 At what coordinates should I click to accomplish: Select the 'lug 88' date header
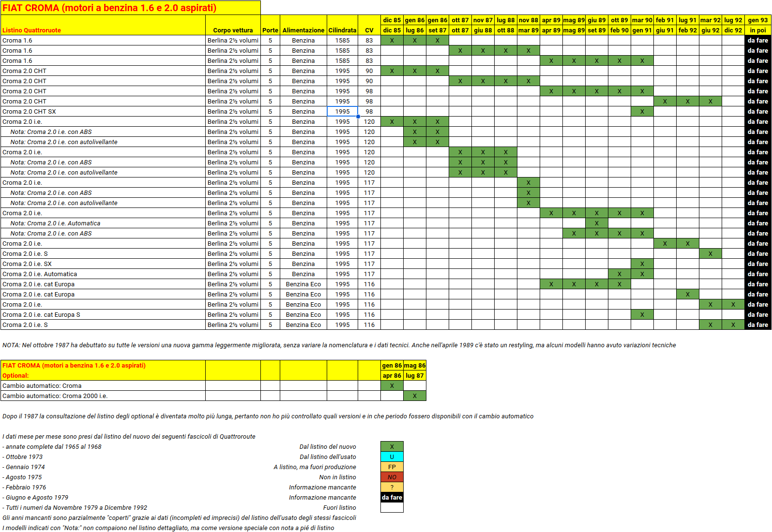(506, 20)
